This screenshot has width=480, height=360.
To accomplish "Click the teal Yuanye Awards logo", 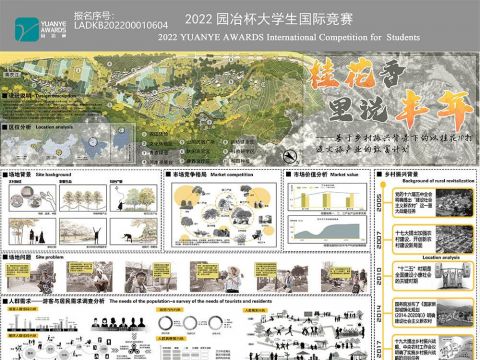I will click(27, 29).
